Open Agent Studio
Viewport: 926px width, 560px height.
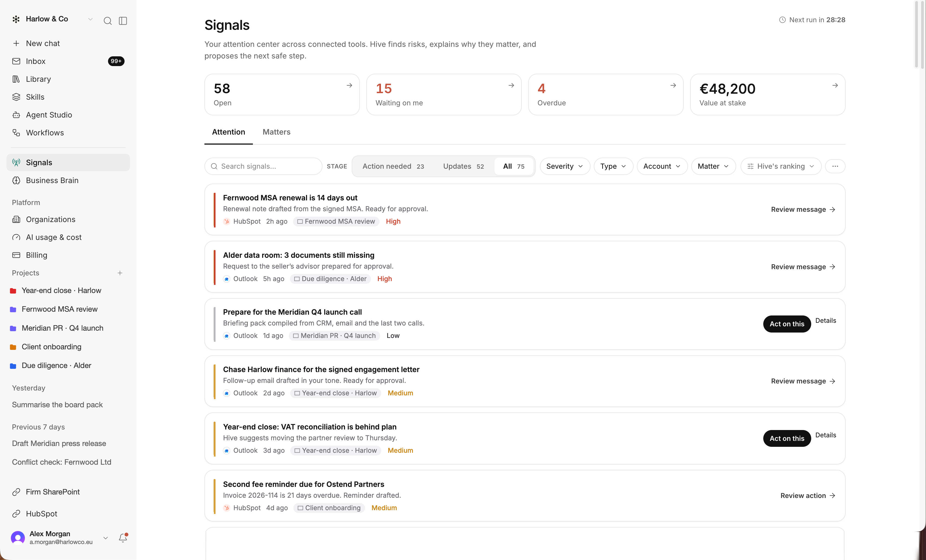[68, 115]
